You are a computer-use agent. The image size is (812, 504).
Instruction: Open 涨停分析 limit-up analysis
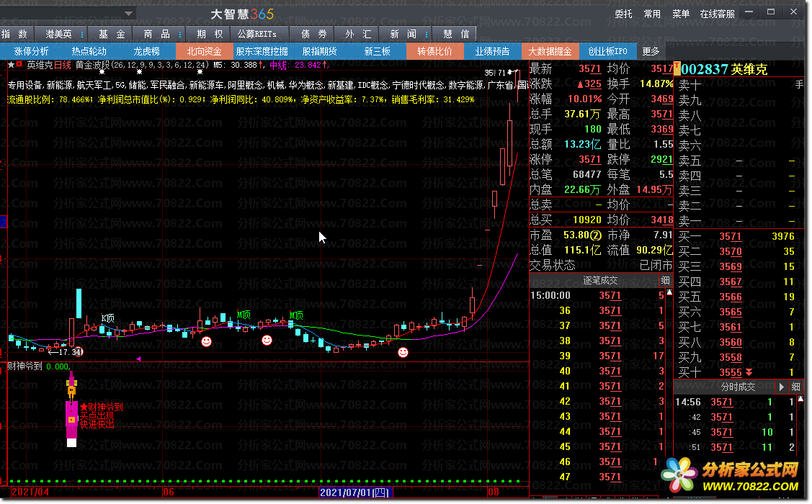point(31,51)
